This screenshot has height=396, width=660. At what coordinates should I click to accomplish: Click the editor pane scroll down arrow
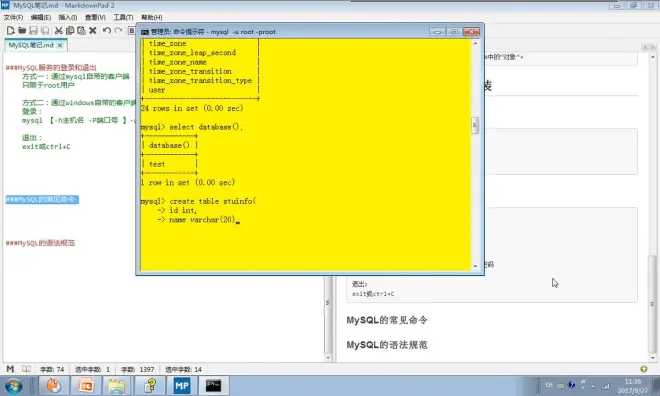[x=328, y=357]
